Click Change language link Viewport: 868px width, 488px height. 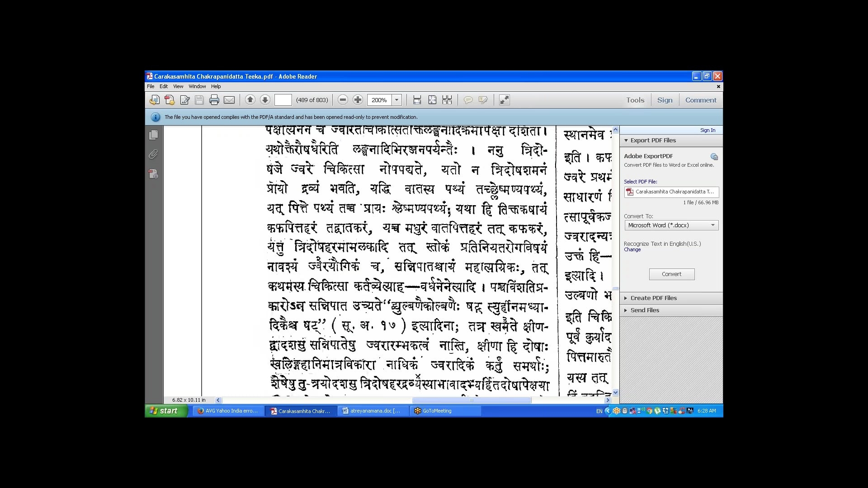632,250
